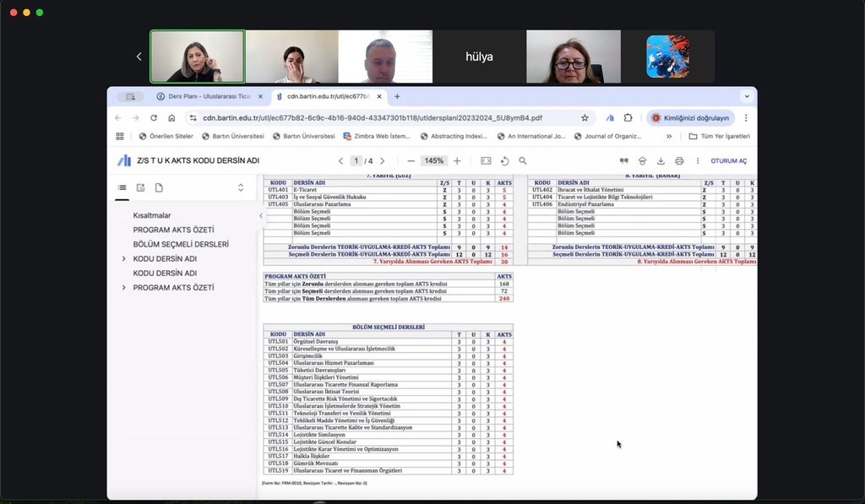This screenshot has width=865, height=504.
Task: Open Önerilen Siteler bookmark
Action: [x=166, y=136]
